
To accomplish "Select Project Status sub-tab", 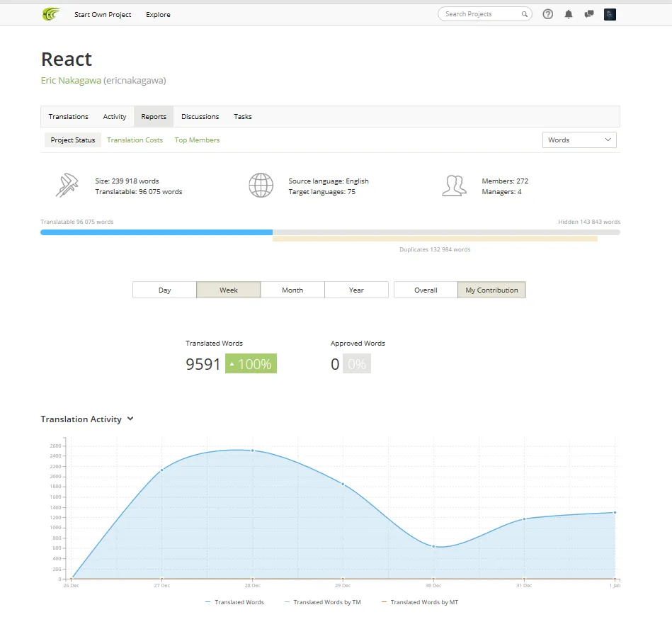I will coord(73,140).
